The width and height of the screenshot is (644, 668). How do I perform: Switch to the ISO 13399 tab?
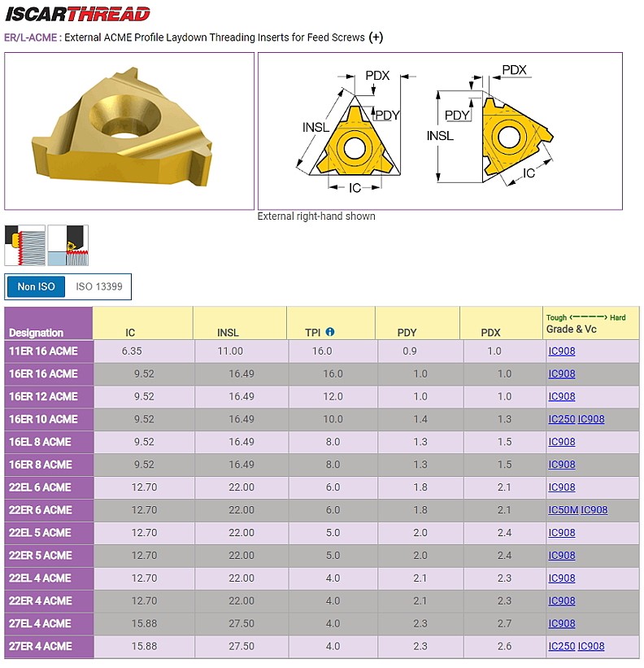pyautogui.click(x=99, y=286)
